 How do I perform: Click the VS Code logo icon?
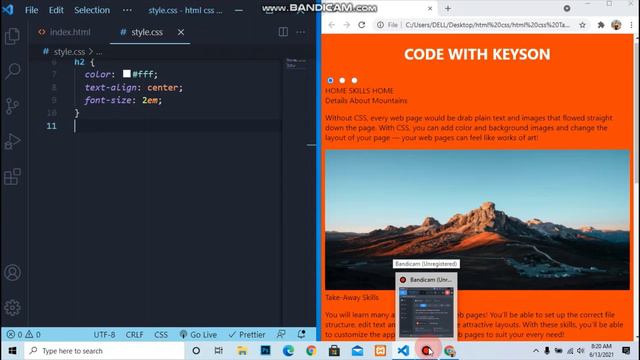(8, 10)
